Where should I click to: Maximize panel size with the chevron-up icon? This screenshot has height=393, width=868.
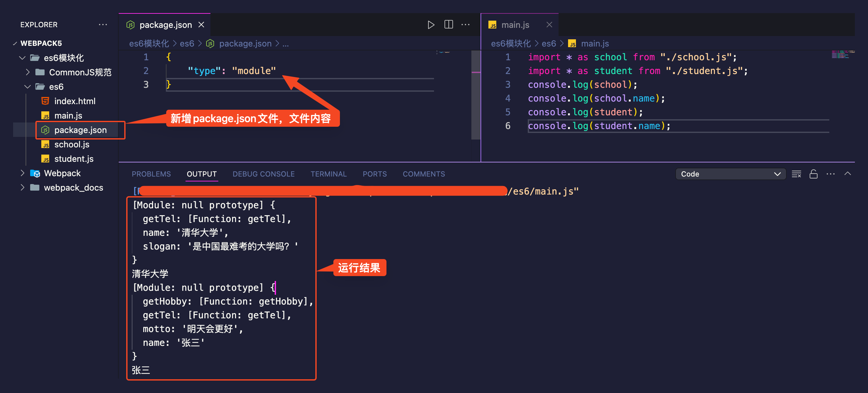coord(847,174)
